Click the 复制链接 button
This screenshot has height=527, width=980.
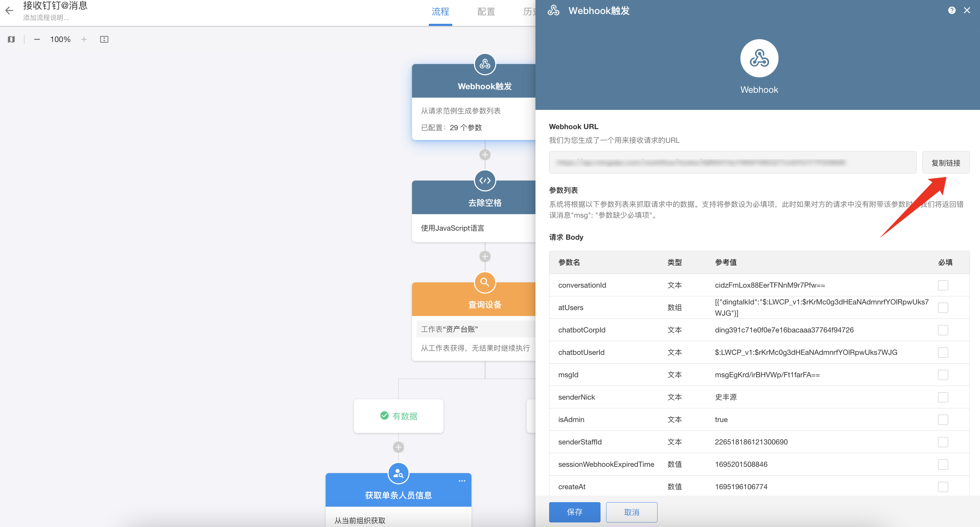(x=945, y=163)
